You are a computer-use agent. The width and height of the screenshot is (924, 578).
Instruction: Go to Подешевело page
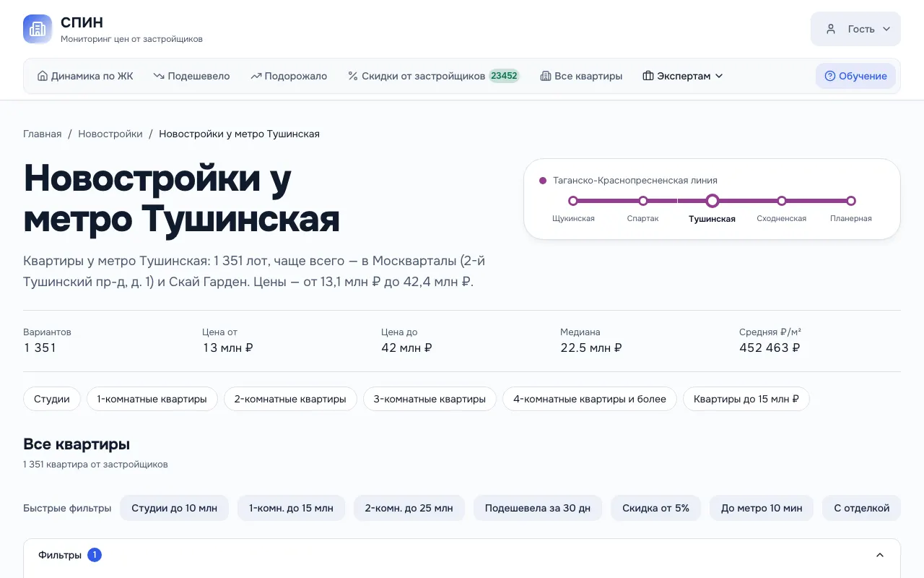(x=191, y=76)
